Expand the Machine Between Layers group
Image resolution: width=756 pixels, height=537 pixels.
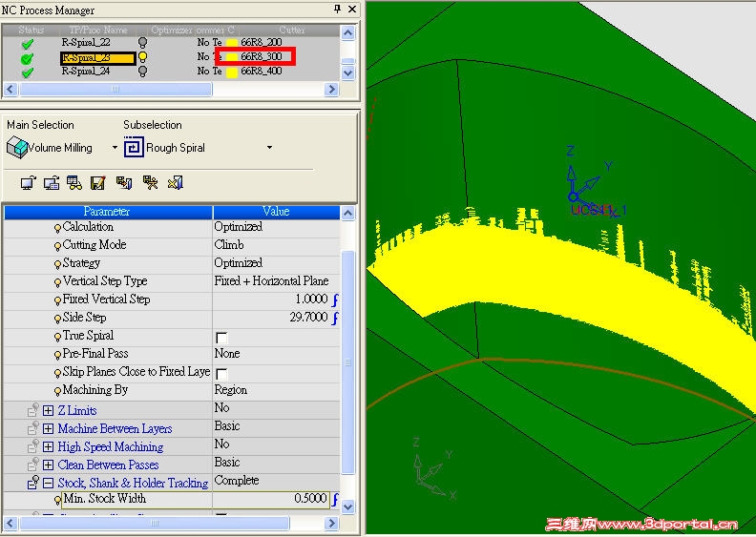(x=48, y=428)
